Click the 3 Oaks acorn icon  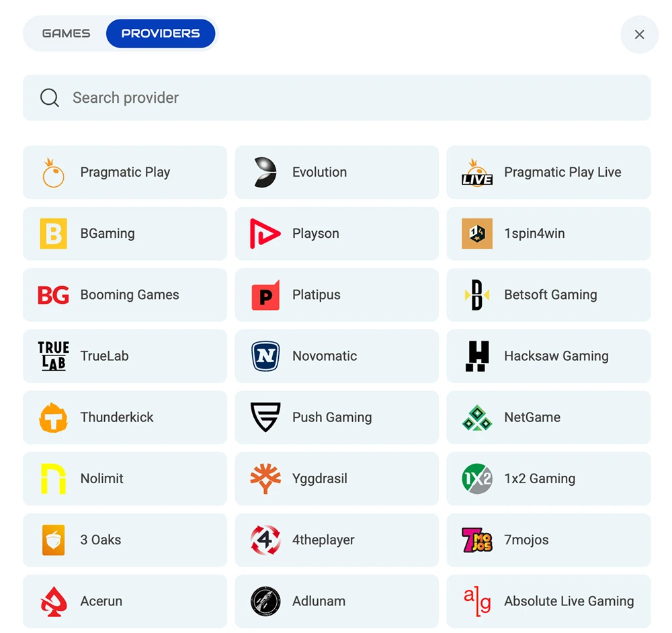[x=53, y=540]
